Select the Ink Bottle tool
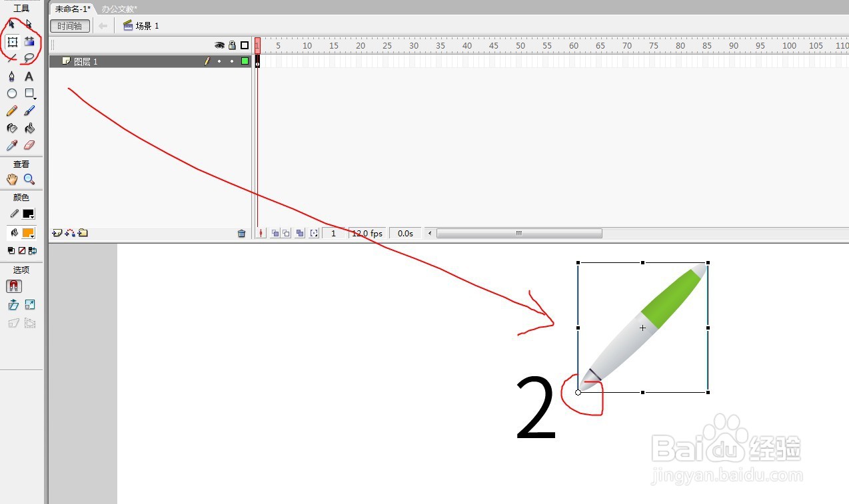 coord(12,128)
